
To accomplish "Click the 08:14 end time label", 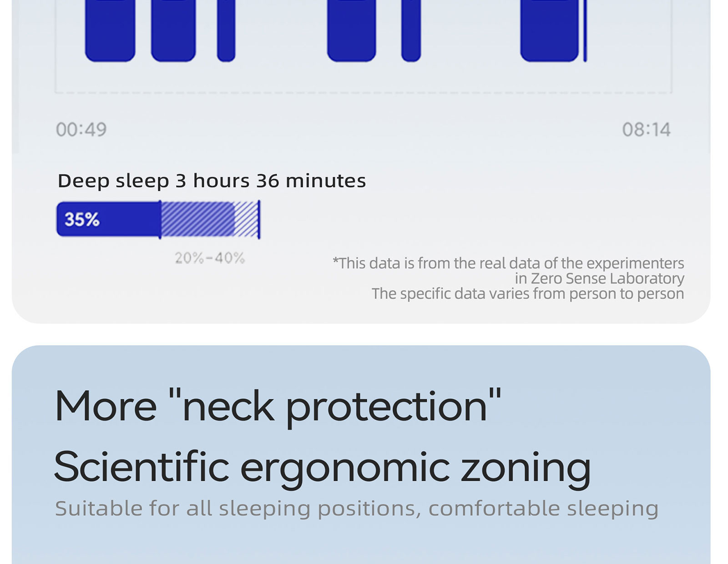I will [x=646, y=130].
